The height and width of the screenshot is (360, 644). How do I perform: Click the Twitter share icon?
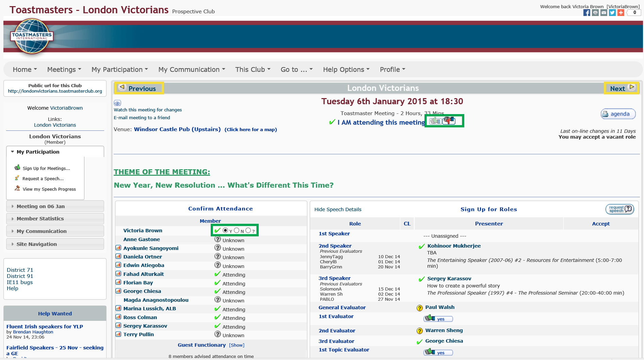612,13
